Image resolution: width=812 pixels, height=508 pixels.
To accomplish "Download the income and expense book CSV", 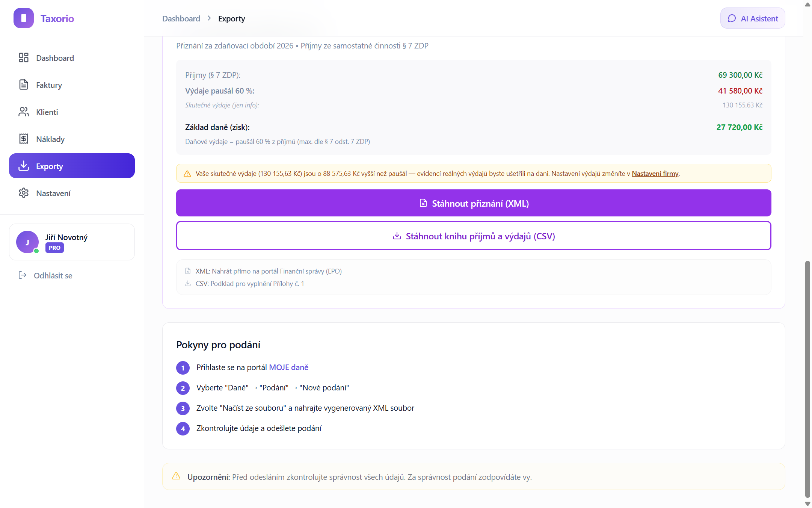I will tap(474, 236).
